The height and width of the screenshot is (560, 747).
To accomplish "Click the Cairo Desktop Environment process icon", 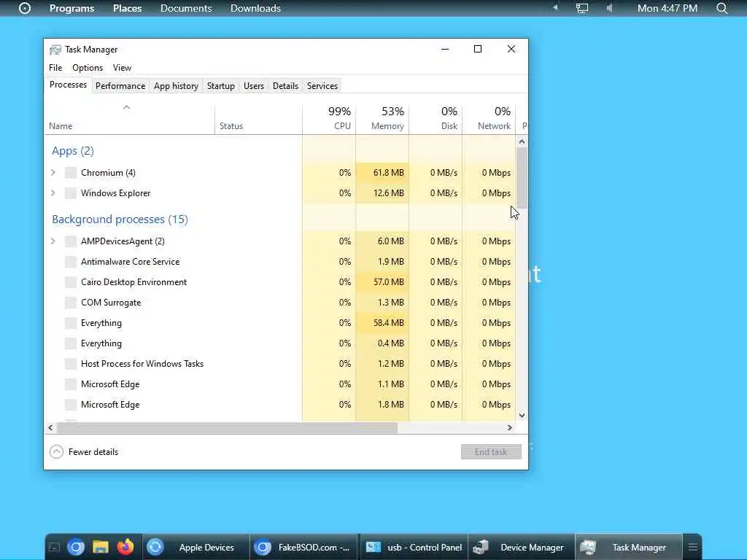I will pyautogui.click(x=71, y=282).
